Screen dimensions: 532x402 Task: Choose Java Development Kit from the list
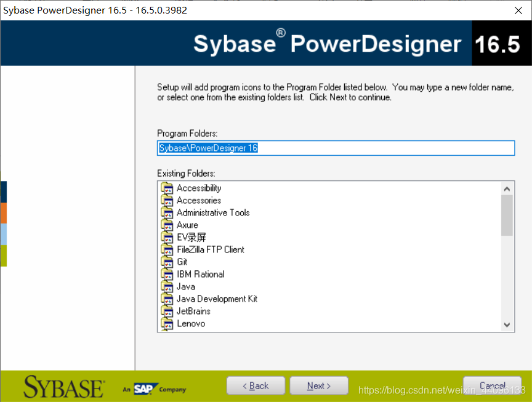pyautogui.click(x=217, y=299)
